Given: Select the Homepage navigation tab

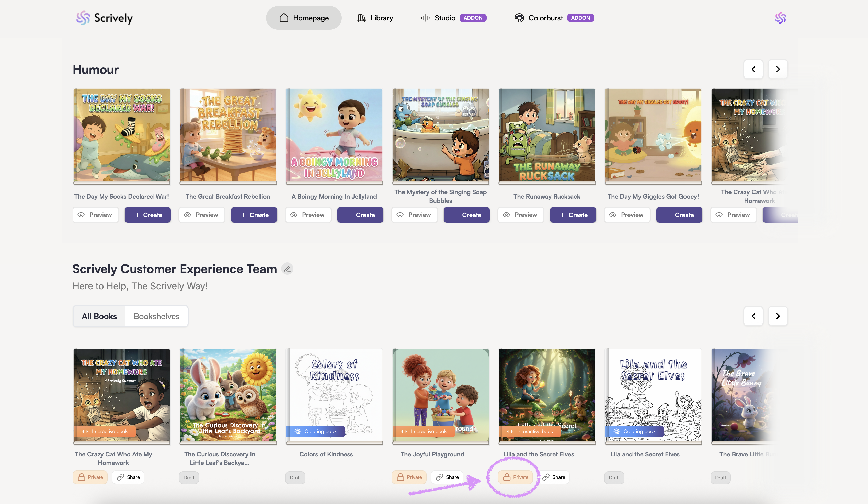Looking at the screenshot, I should click(x=303, y=18).
